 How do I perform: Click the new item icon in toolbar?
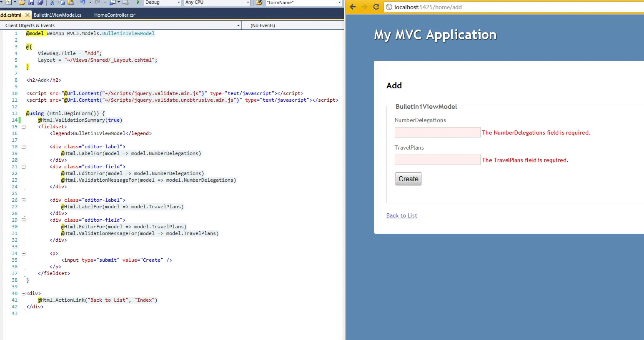(x=8, y=2)
